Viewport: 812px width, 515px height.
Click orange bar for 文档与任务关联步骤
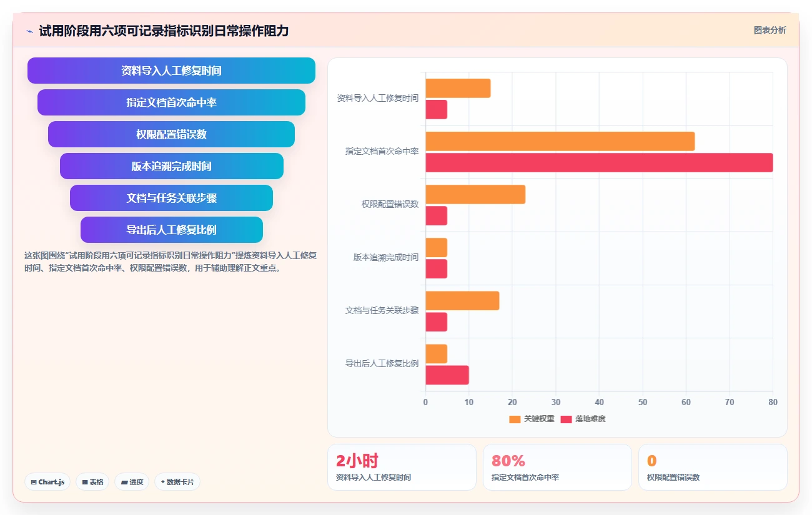pyautogui.click(x=462, y=301)
